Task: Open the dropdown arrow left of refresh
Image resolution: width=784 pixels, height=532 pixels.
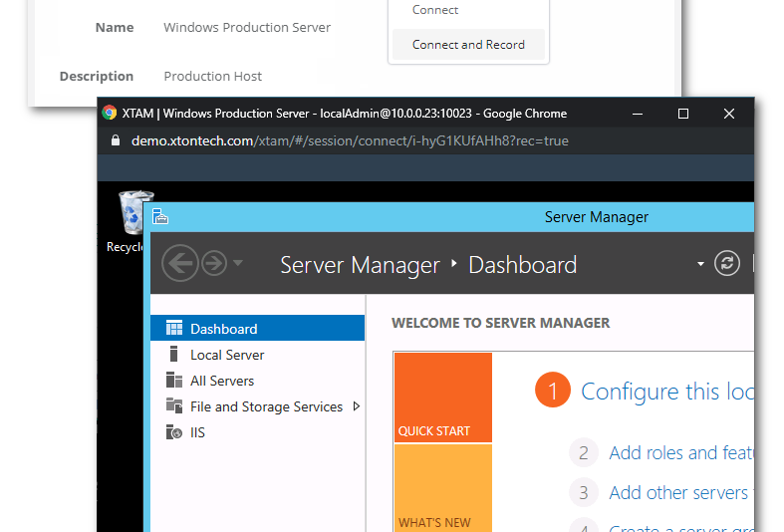Action: coord(700,264)
